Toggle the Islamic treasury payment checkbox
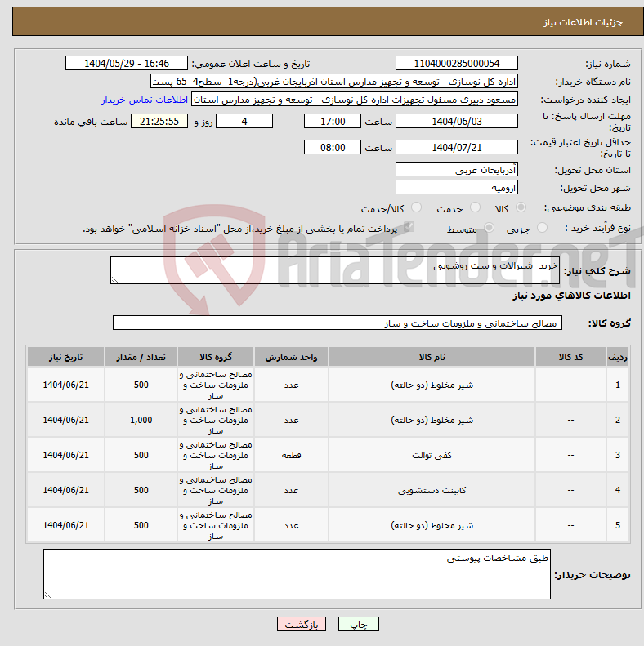The image size is (644, 646). [409, 226]
